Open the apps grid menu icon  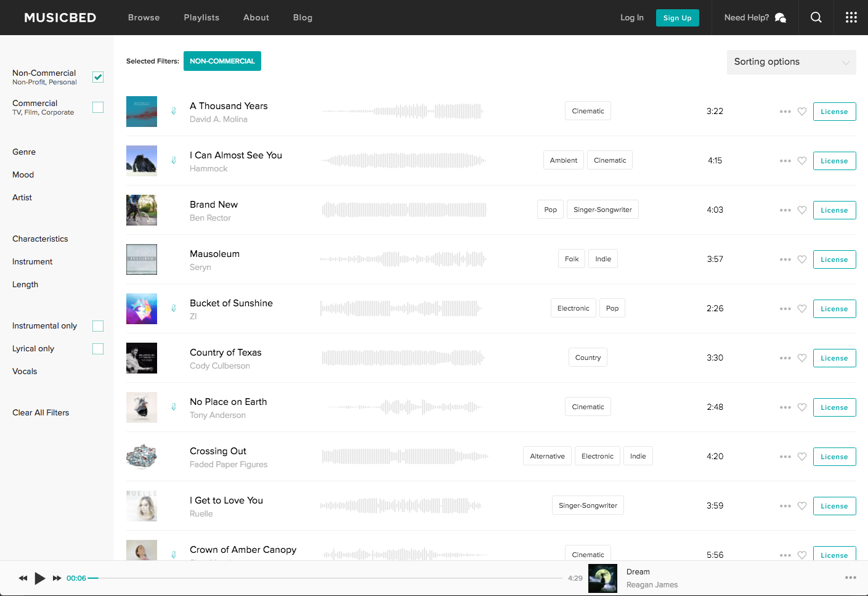851,17
